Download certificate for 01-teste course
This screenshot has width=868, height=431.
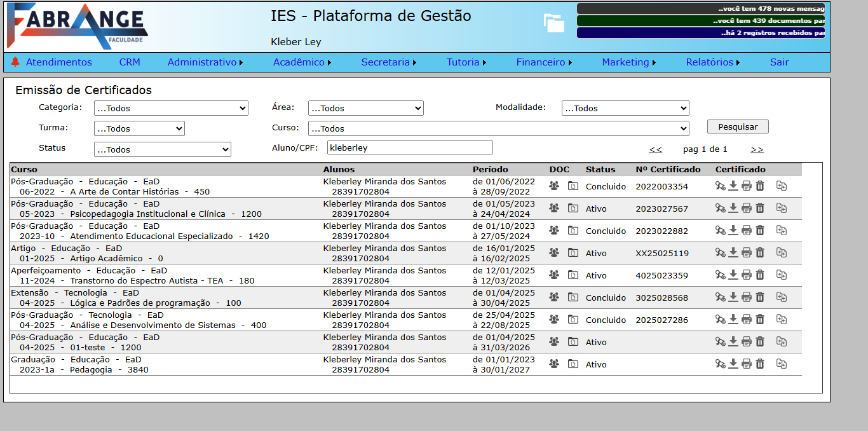tap(733, 342)
